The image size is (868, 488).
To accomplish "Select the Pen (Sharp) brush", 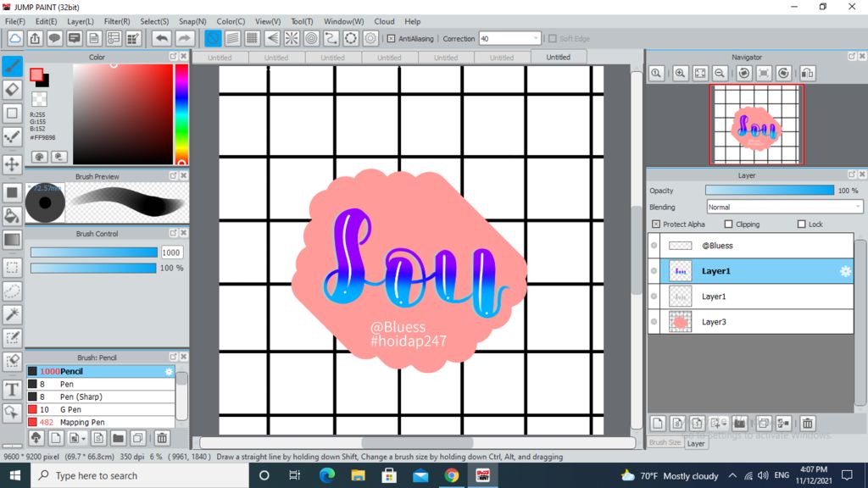I will [101, 396].
